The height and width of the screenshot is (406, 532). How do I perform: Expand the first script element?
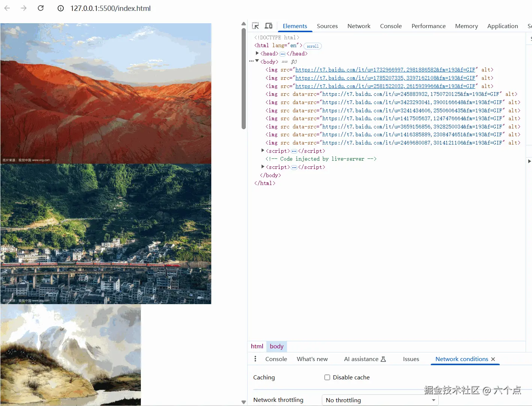tap(263, 150)
